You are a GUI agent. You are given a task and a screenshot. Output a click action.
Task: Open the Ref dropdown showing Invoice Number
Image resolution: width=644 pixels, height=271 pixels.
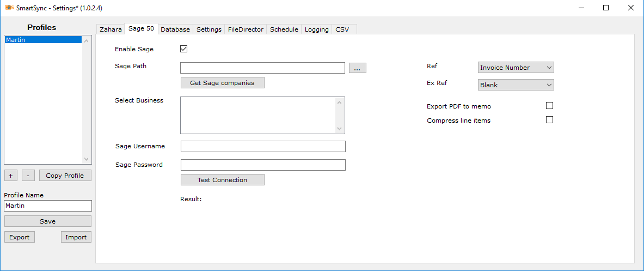pos(516,68)
